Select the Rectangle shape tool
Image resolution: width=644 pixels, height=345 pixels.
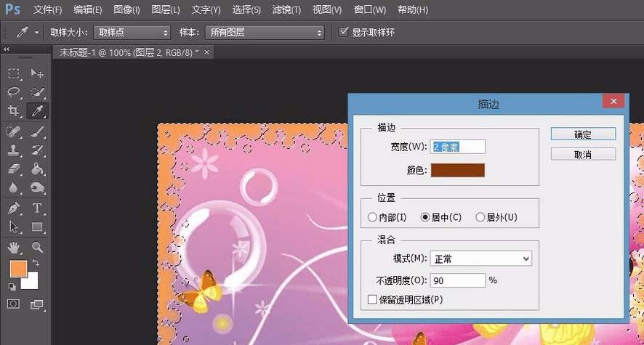coord(37,227)
